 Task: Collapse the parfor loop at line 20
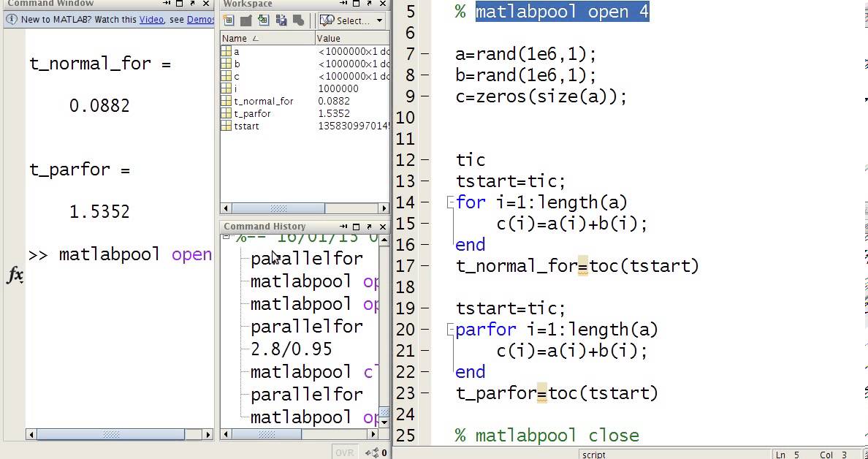pyautogui.click(x=450, y=330)
